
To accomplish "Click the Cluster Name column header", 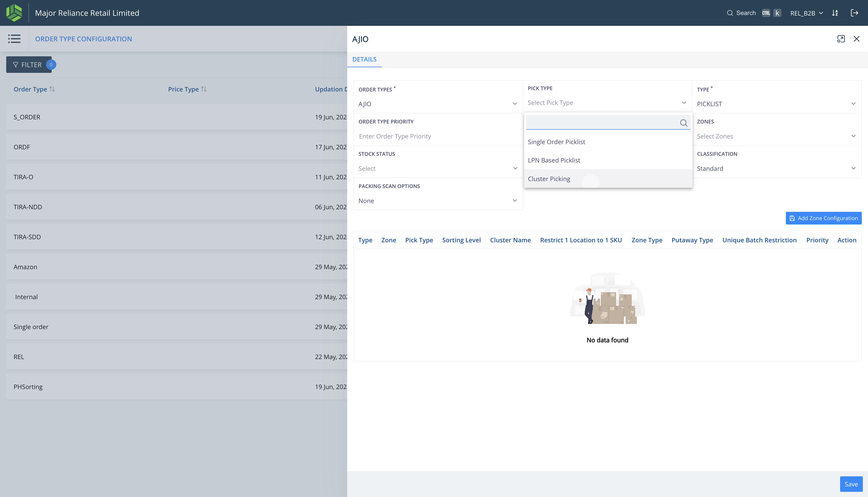I will tap(510, 240).
